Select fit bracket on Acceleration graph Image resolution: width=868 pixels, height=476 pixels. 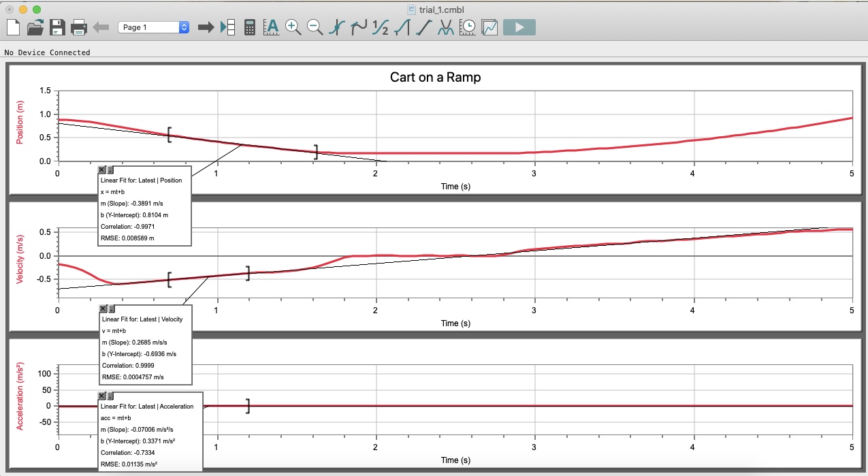[248, 406]
